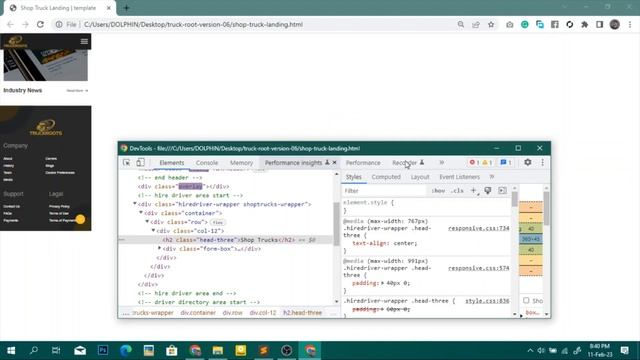Activate the inspect element picker icon

127,162
